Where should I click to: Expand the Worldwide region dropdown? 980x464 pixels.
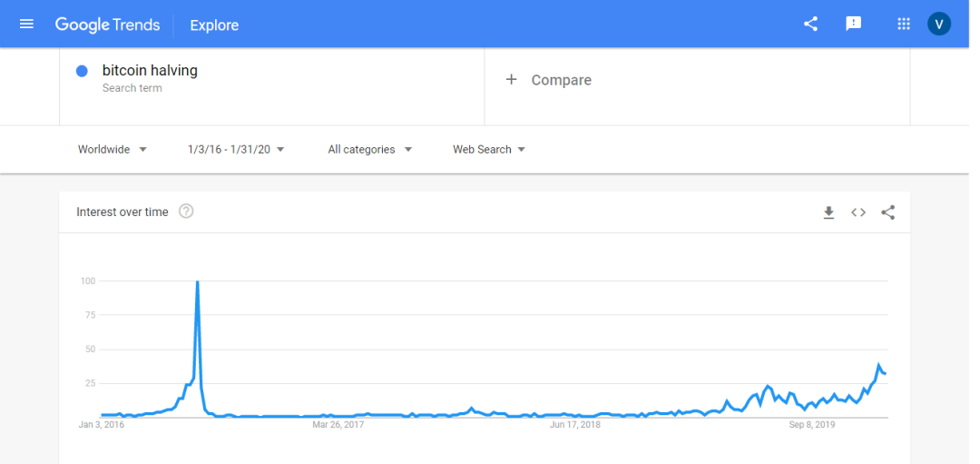113,150
